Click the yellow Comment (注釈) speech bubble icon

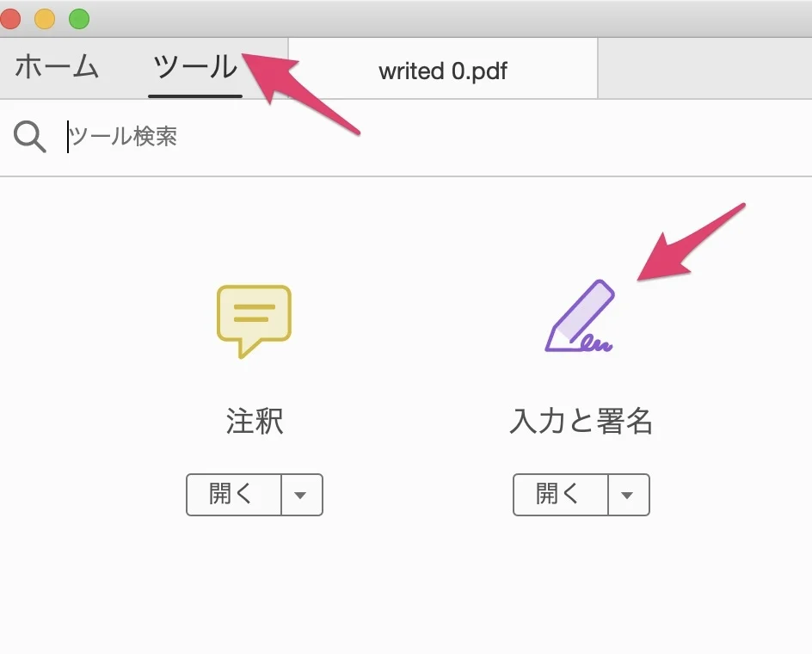click(x=254, y=321)
